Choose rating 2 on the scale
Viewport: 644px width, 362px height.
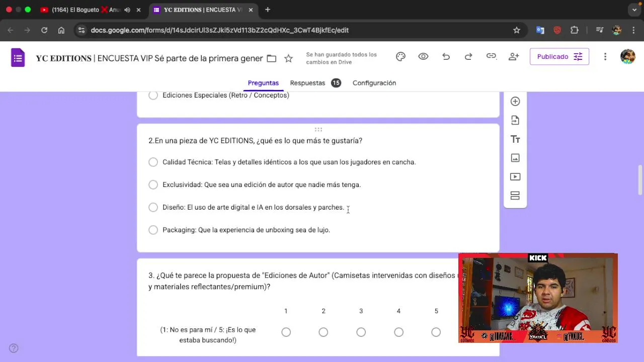[324, 332]
